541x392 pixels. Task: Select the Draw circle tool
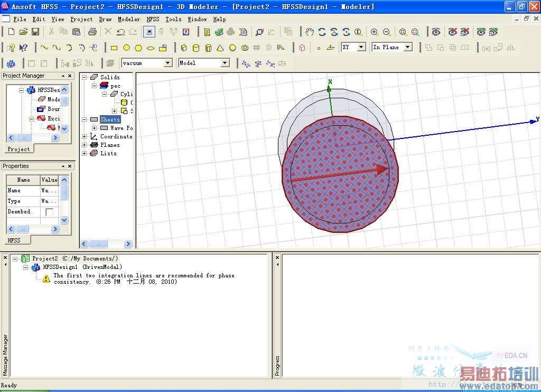point(126,48)
